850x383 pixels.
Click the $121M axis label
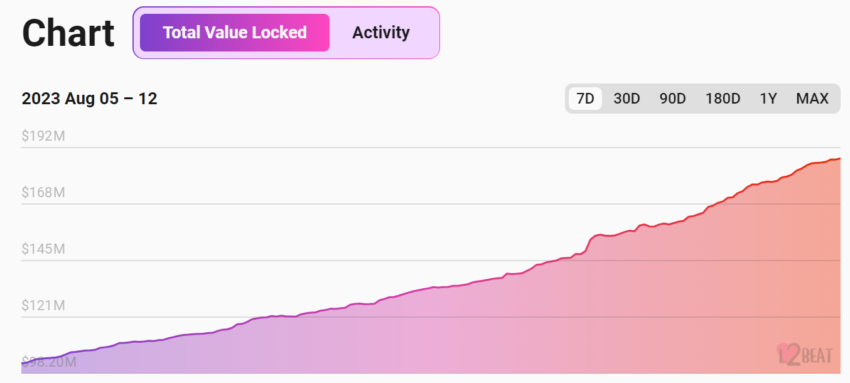tap(43, 306)
